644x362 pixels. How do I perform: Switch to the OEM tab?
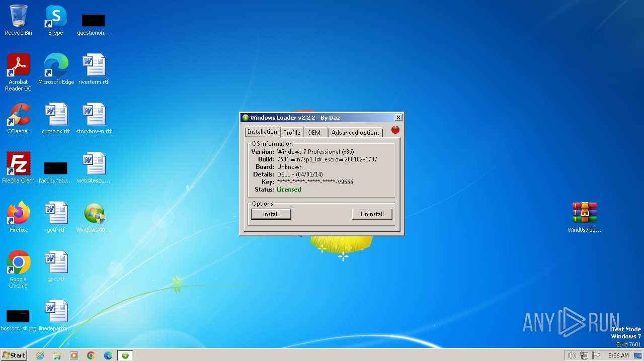coord(314,132)
